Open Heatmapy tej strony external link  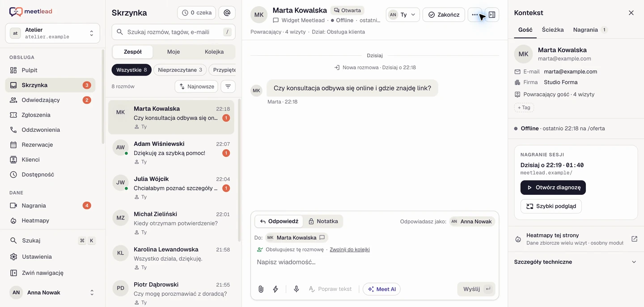tap(634, 239)
